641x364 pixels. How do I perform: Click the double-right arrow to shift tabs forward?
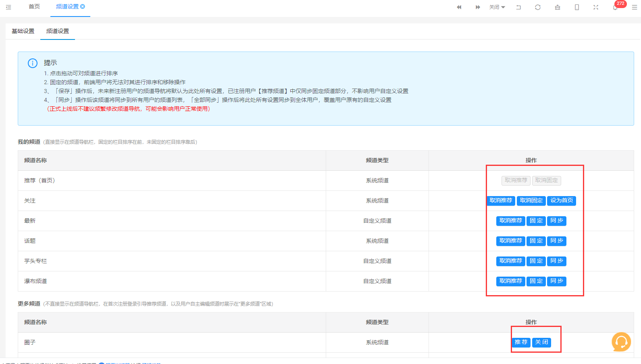(x=478, y=7)
